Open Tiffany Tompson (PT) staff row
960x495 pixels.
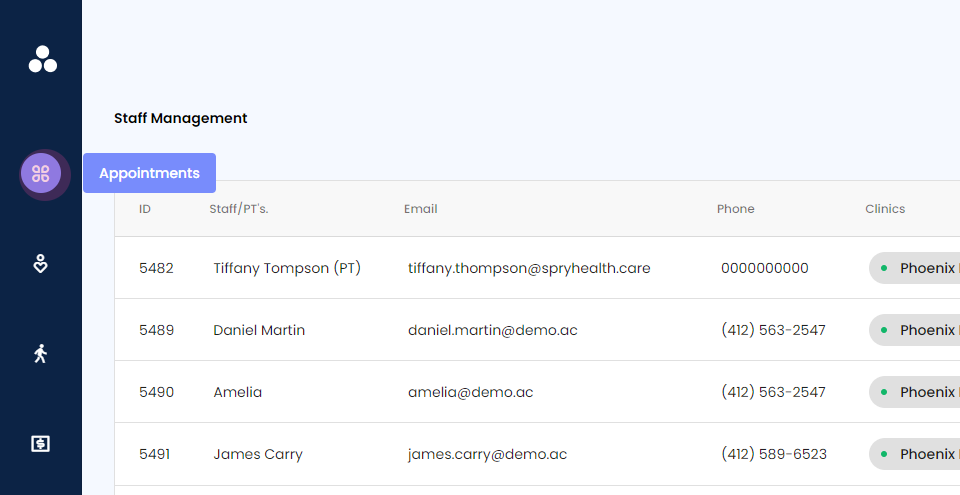click(538, 268)
